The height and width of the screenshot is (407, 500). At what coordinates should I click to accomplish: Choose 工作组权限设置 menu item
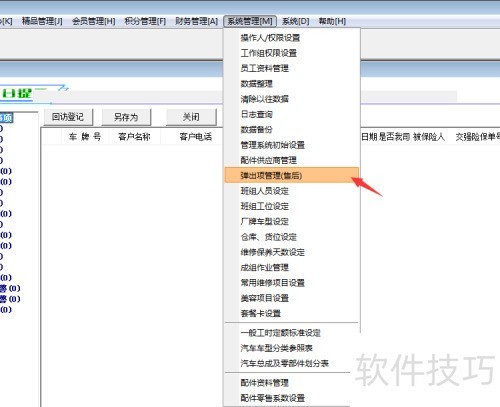tap(292, 53)
